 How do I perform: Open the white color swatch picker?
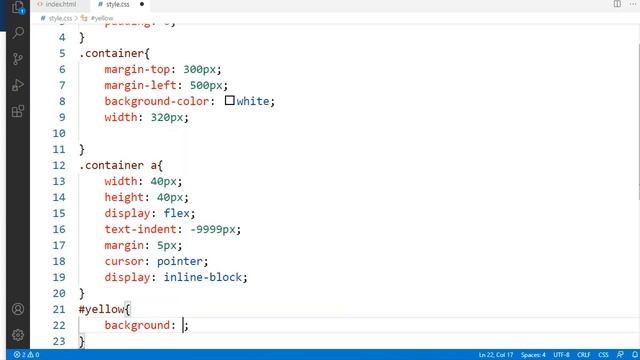point(229,100)
